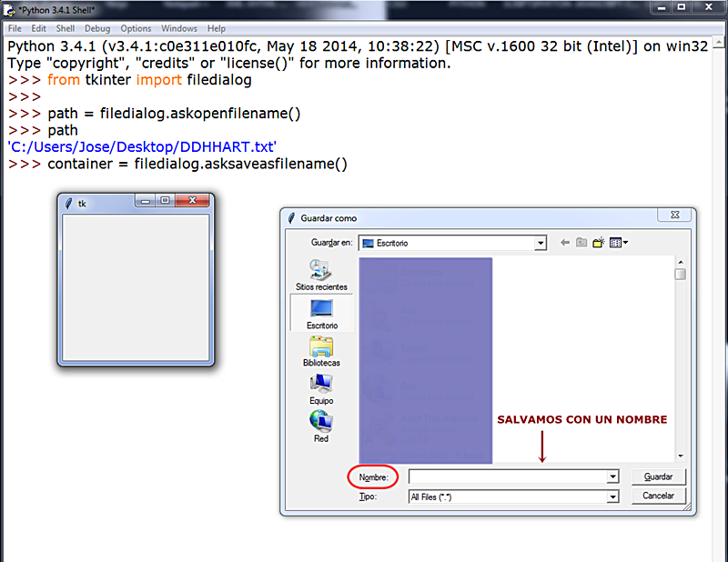728x562 pixels.
Task: Open the Shell menu
Action: [x=65, y=28]
